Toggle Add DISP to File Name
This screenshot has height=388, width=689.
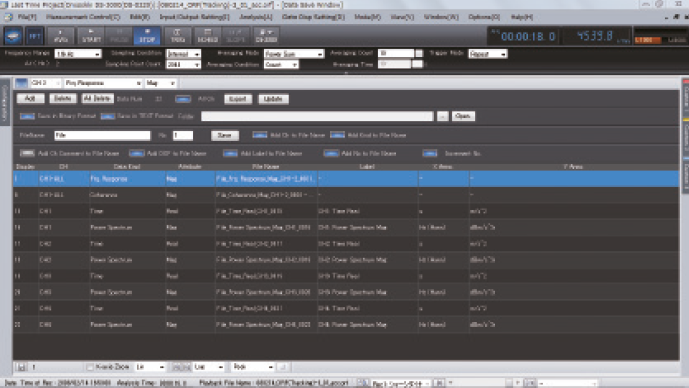pos(137,153)
